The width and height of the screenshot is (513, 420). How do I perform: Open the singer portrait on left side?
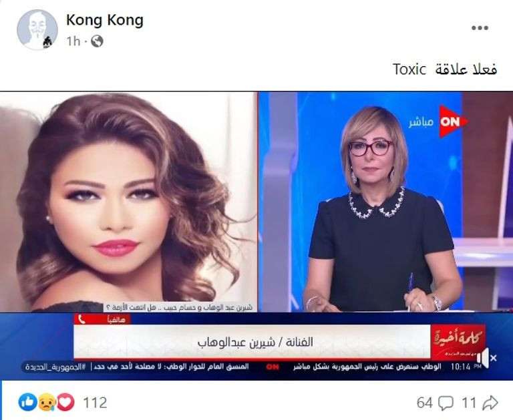(128, 202)
